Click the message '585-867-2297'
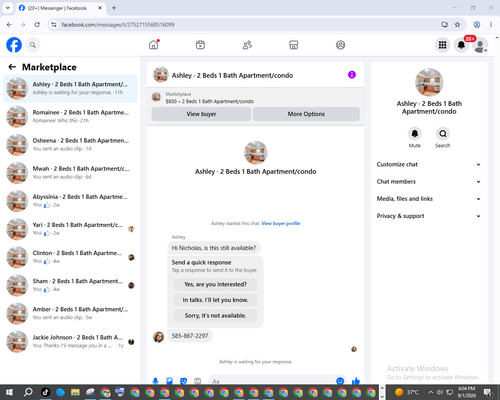 [x=190, y=336]
